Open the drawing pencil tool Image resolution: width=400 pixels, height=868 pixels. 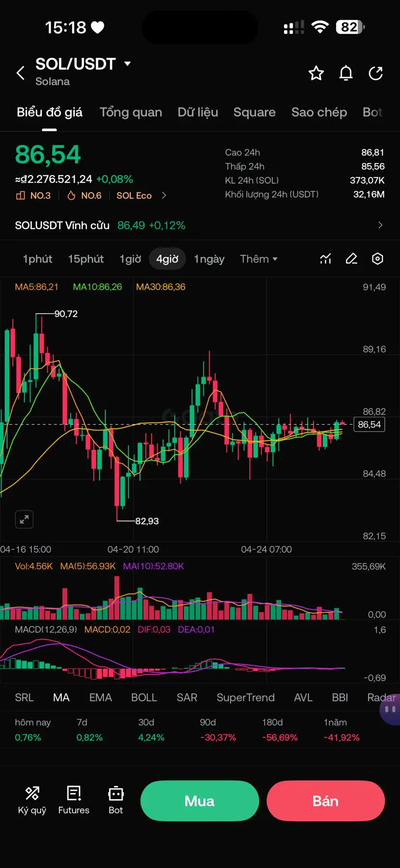[352, 259]
